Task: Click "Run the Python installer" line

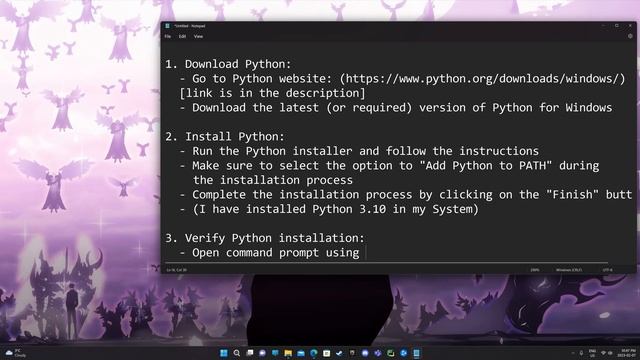Action: (359, 151)
